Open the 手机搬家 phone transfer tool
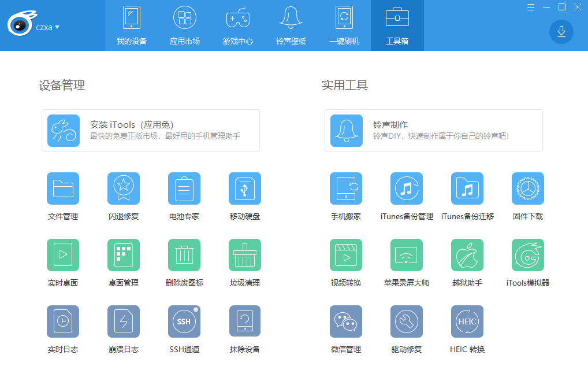Image resolution: width=588 pixels, height=366 pixels. point(346,188)
